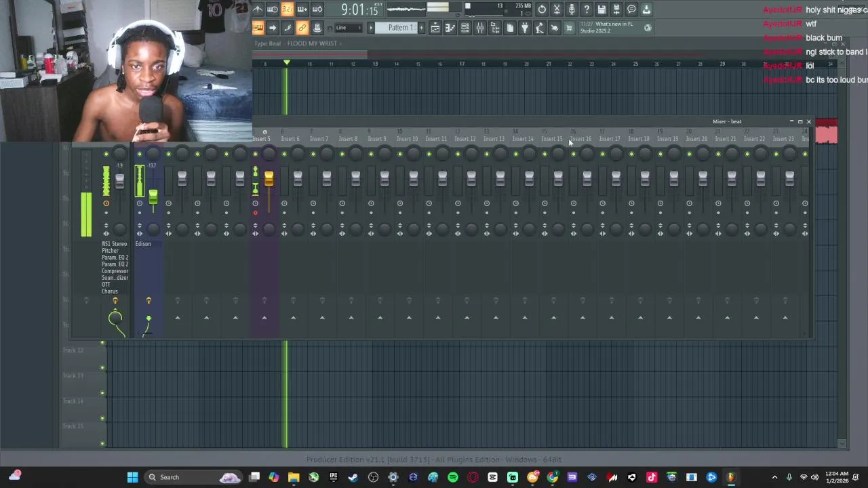
Task: Expand routing arrow under Insert 22
Action: 756,317
